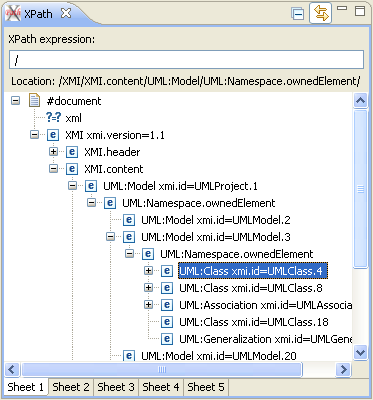Select 'UML:Model xmi.id=UMLModel.3' row text
This screenshot has width=373, height=400.
[216, 237]
